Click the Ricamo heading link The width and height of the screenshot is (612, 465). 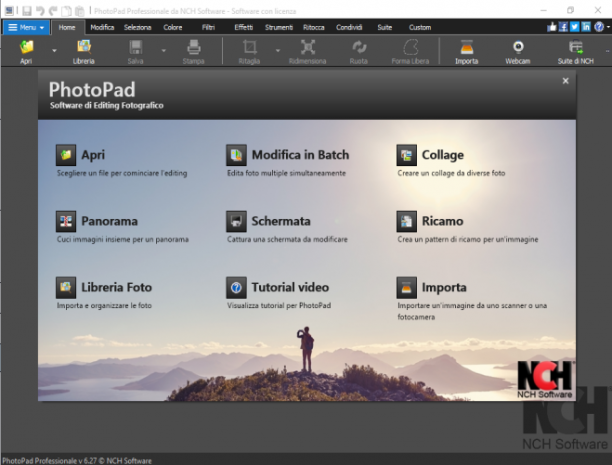coord(442,221)
